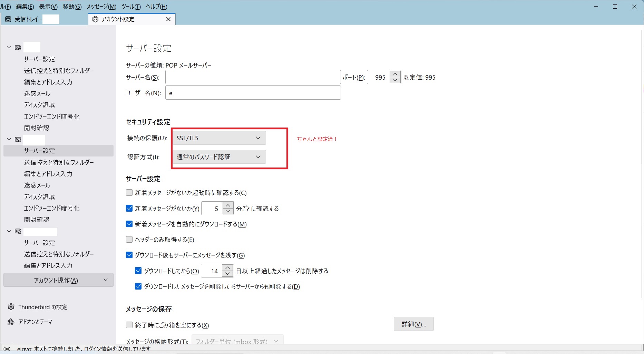Open the 認証方式 dropdown
This screenshot has width=644, height=354.
pos(219,157)
